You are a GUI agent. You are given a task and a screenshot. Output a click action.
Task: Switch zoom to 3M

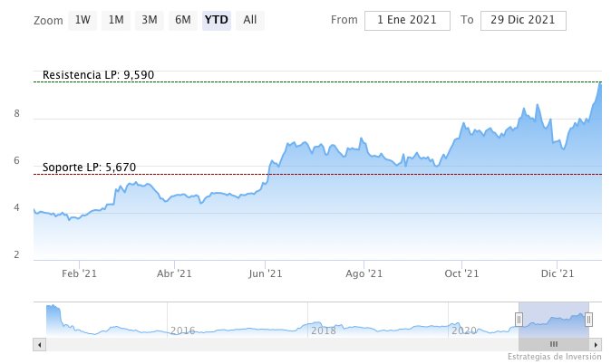[150, 20]
